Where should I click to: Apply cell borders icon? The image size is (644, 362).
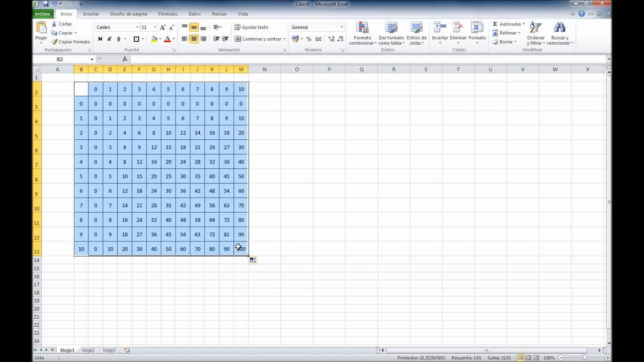click(136, 39)
